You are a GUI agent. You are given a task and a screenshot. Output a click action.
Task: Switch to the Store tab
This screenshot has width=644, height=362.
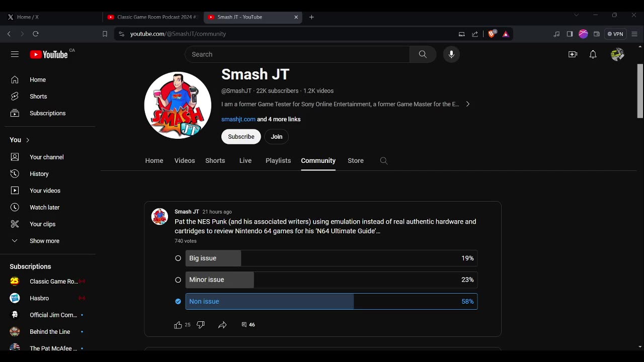(x=356, y=161)
